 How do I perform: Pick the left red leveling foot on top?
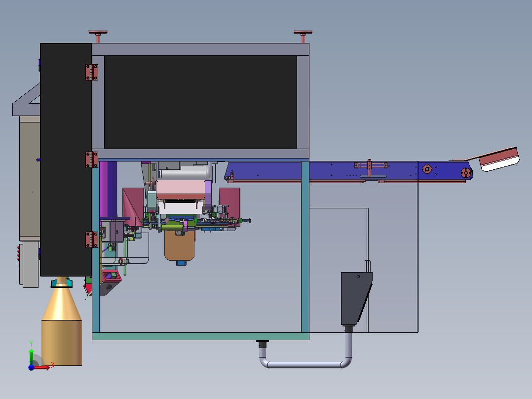point(98,36)
